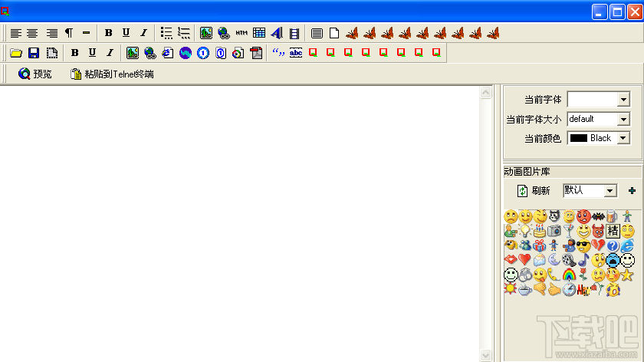
Task: Align text left with the first toolbar icon
Action: (x=15, y=33)
